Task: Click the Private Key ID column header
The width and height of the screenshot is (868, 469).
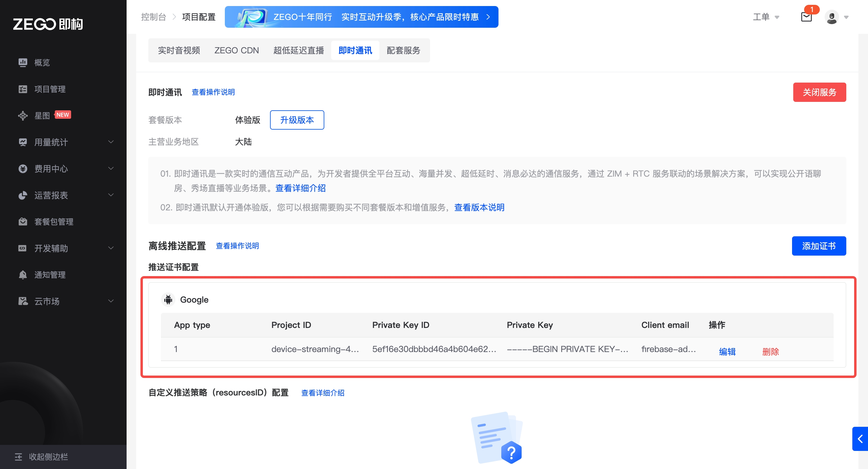Action: [x=401, y=325]
